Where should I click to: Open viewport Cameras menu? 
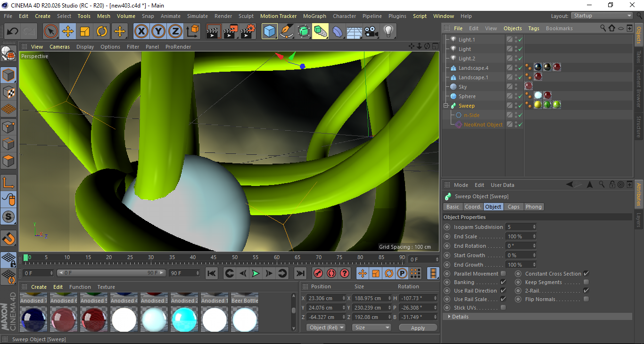[x=59, y=47]
